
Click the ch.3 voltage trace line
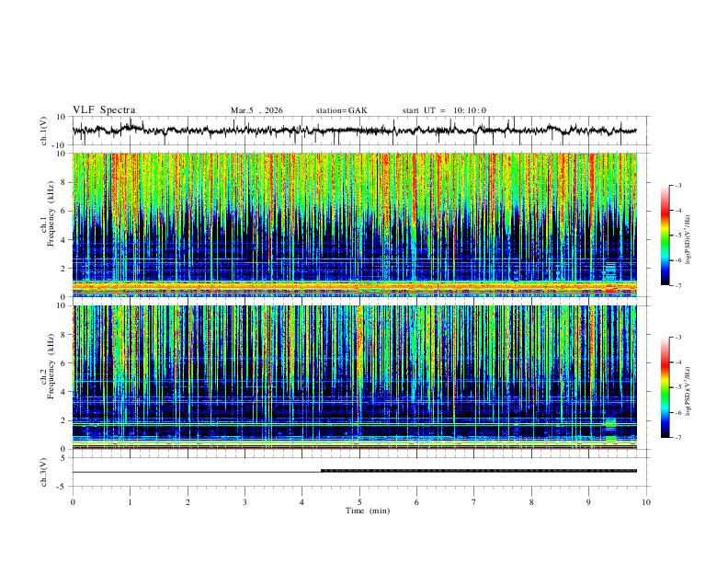(355, 472)
